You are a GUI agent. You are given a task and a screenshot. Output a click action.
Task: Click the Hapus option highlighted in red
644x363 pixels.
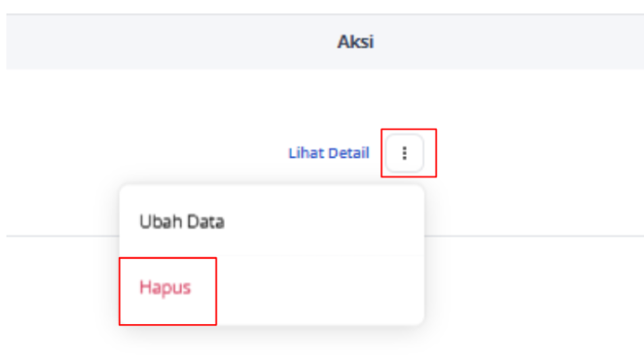click(165, 288)
